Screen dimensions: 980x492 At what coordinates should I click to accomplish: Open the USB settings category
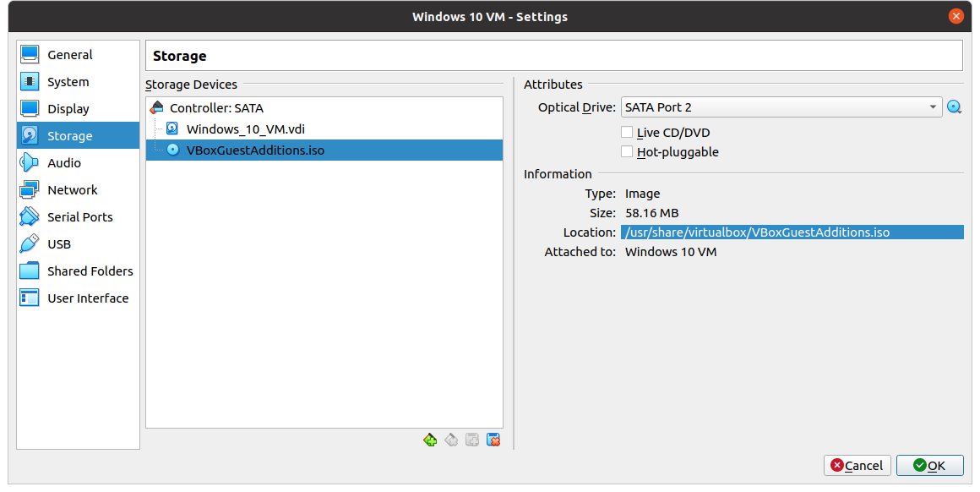[x=78, y=243]
